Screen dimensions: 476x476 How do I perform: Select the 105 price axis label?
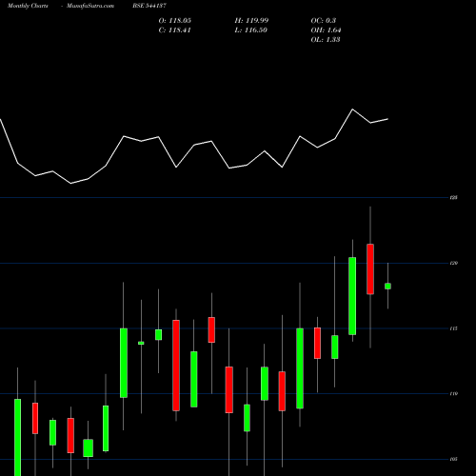pyautogui.click(x=454, y=459)
